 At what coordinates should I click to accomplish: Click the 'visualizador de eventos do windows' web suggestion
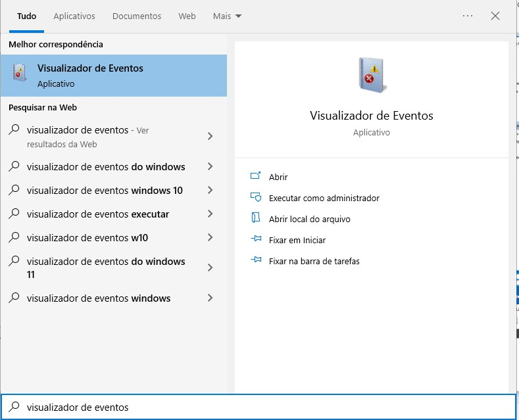pos(106,166)
